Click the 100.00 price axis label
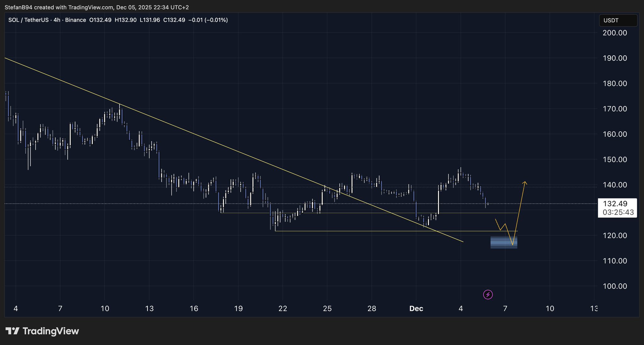The width and height of the screenshot is (644, 345). 614,286
